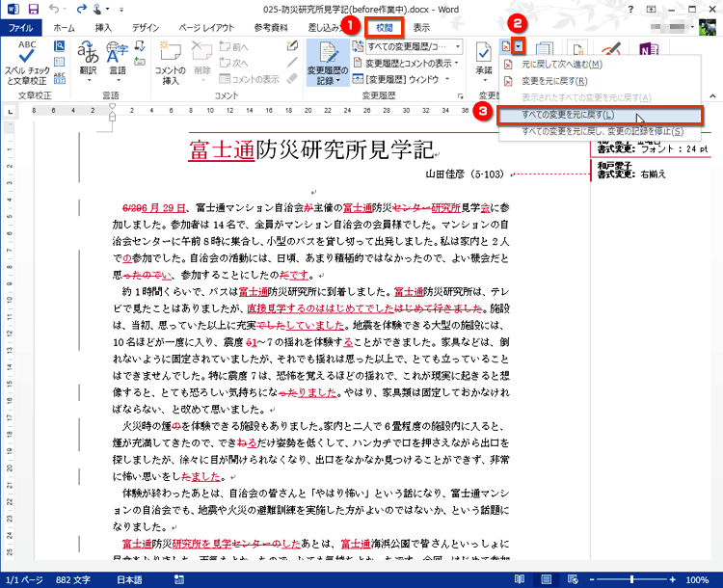Open the 翻訳 translate menu
The image size is (723, 588).
click(x=88, y=63)
